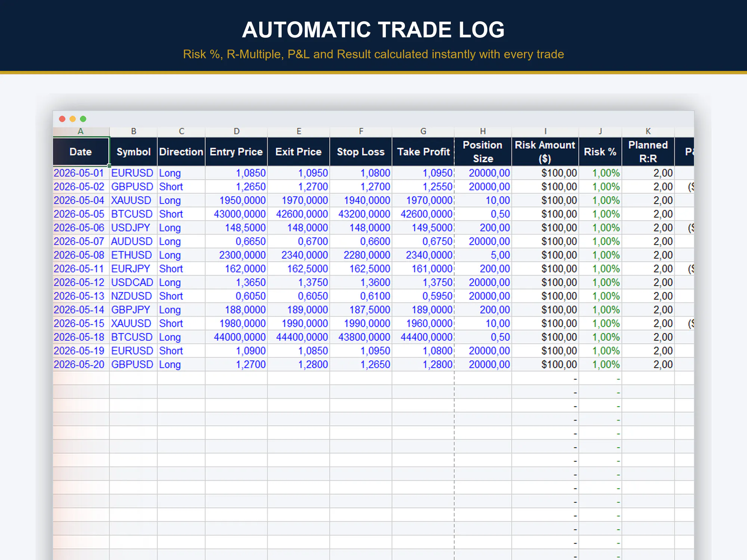
Task: Click exit price 1,2800
Action: click(298, 365)
